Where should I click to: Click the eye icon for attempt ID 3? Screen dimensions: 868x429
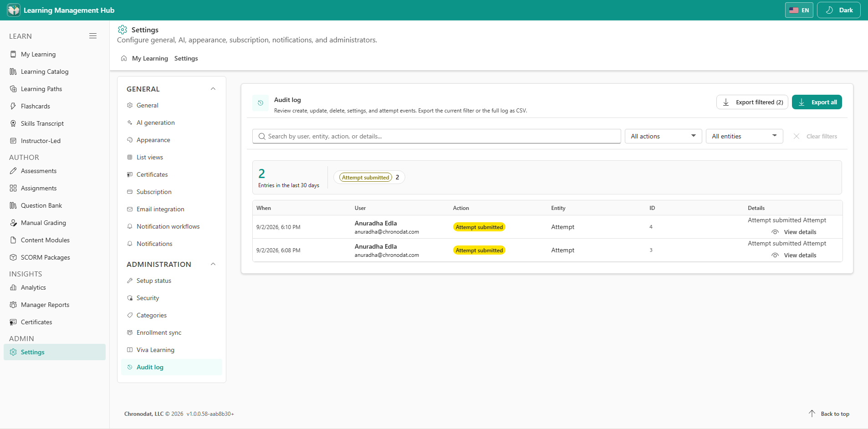(x=775, y=255)
